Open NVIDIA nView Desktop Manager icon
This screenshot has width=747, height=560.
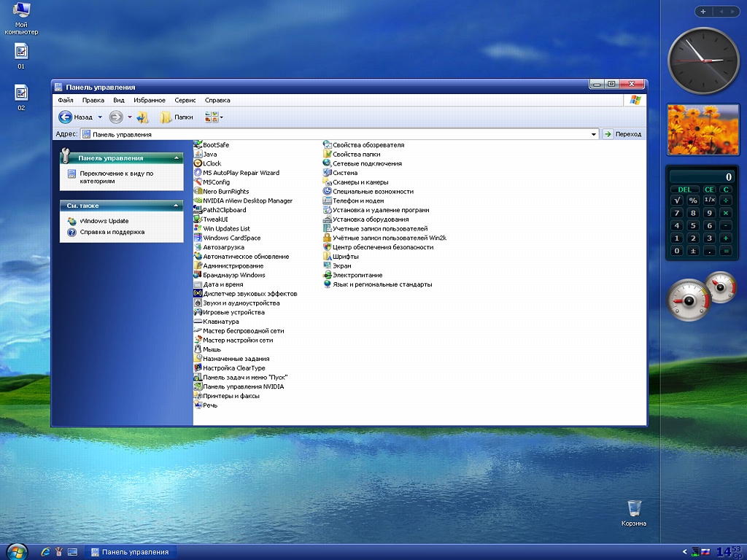pos(198,201)
